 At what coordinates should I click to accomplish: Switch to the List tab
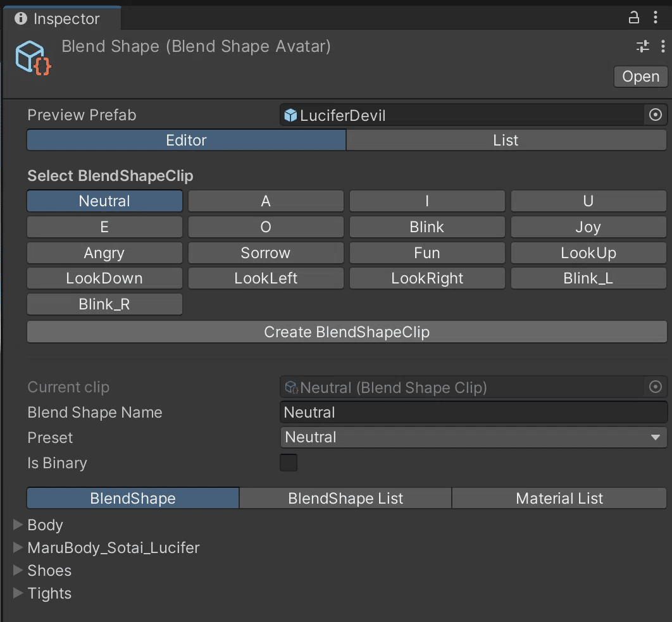506,140
